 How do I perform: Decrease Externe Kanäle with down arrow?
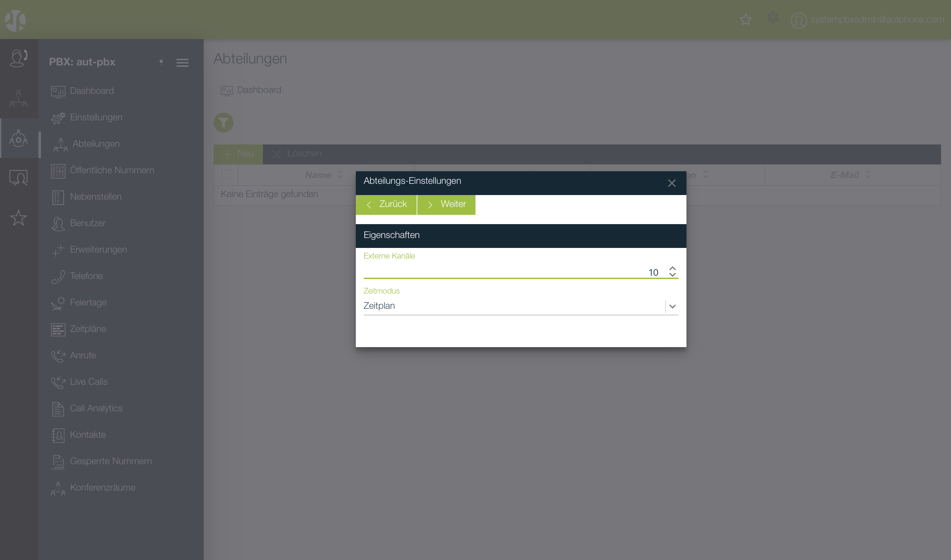[672, 275]
